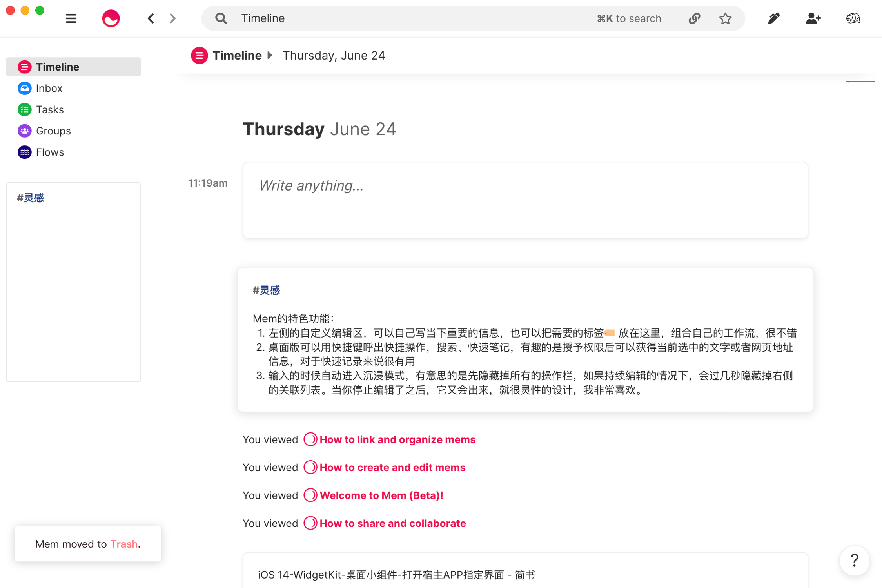Open Groups in the sidebar
882x588 pixels.
[x=53, y=131]
